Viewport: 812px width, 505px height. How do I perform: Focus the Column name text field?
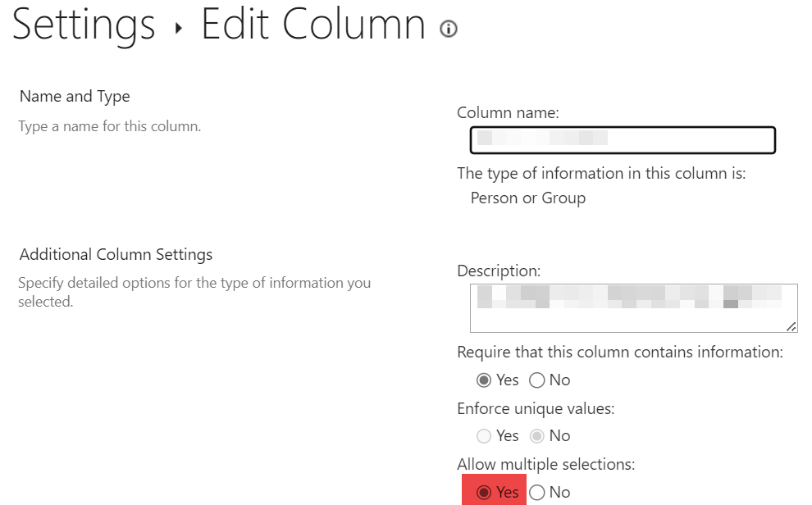pos(623,140)
